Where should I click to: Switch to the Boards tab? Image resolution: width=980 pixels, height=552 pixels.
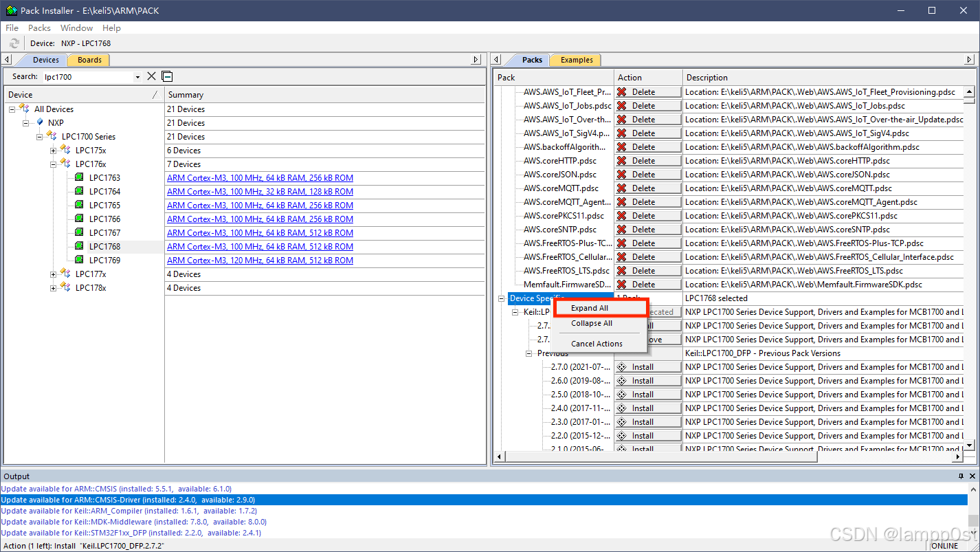click(x=89, y=60)
